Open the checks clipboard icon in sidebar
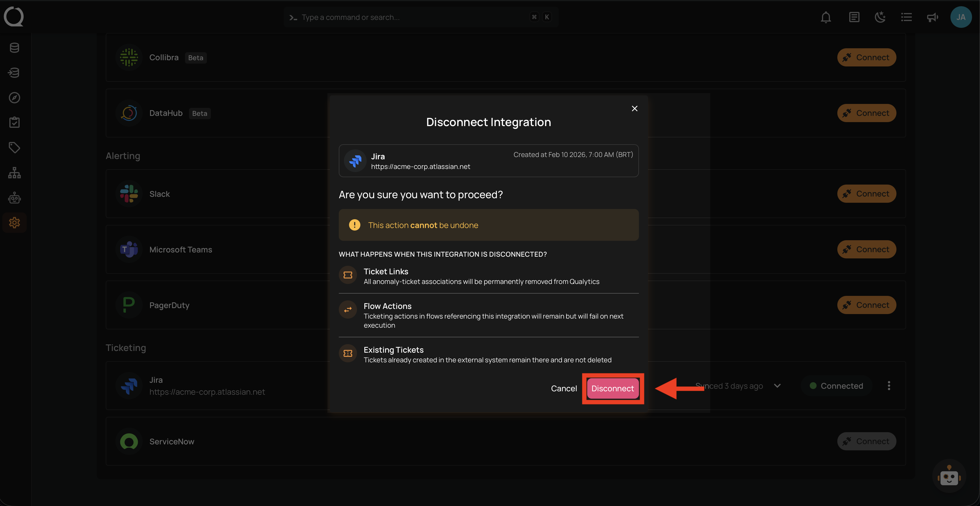 [14, 122]
